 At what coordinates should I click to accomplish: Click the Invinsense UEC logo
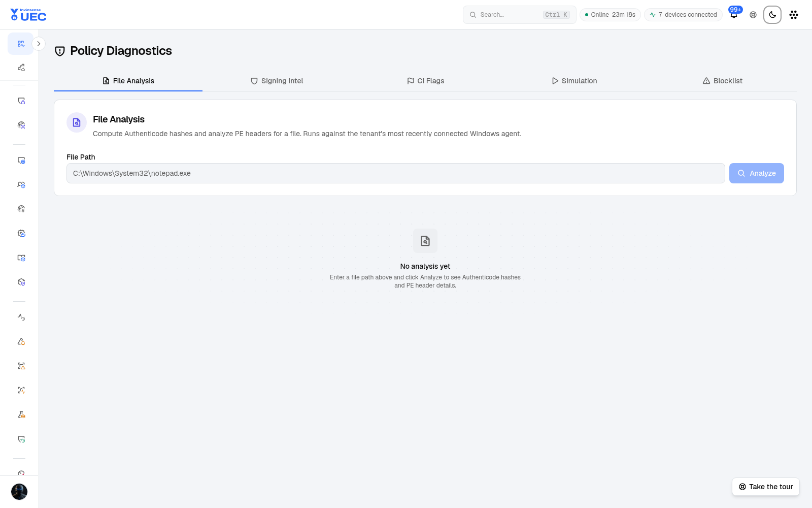pos(28,15)
